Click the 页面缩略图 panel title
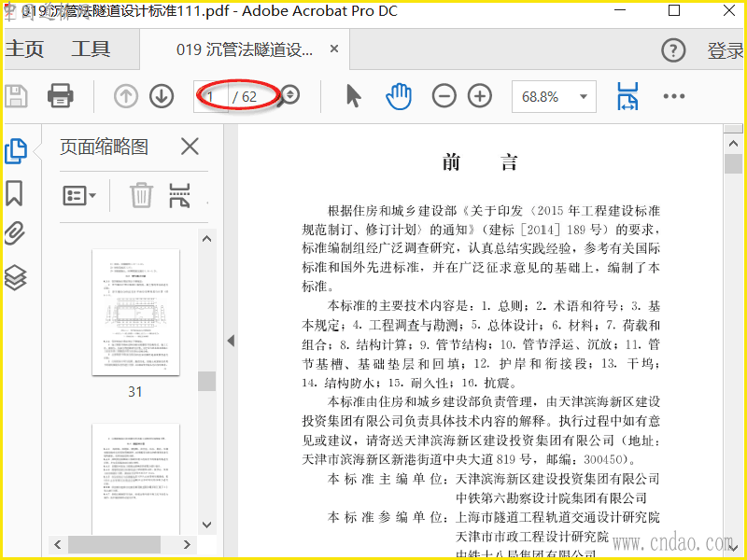 point(104,147)
